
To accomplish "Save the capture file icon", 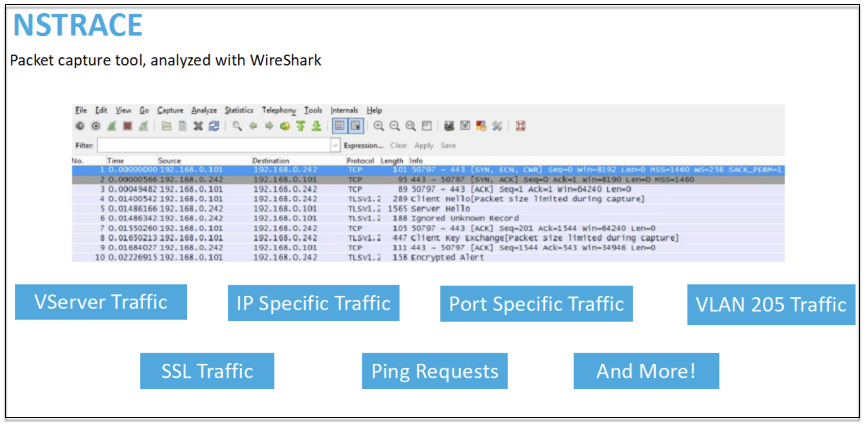I will 182,126.
